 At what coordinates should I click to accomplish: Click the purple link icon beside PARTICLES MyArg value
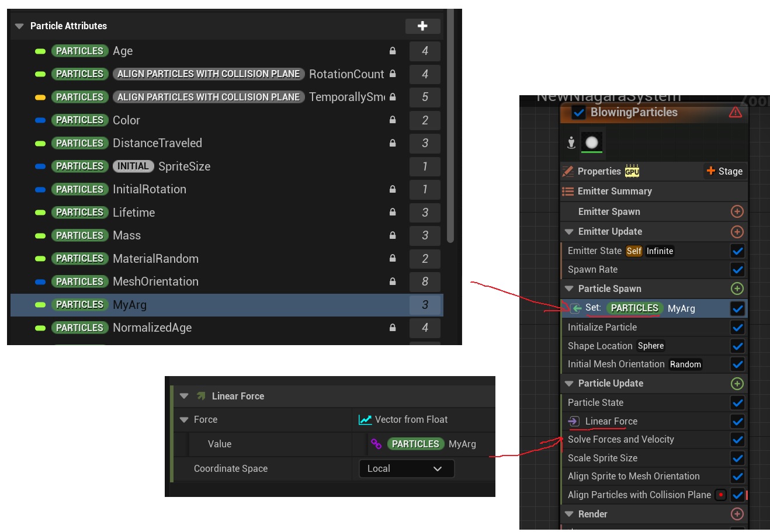click(376, 444)
